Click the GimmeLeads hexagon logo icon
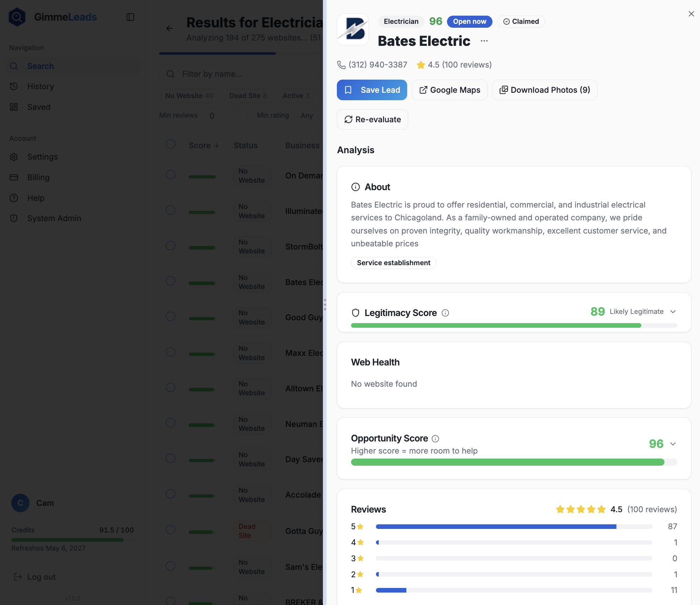 click(17, 17)
